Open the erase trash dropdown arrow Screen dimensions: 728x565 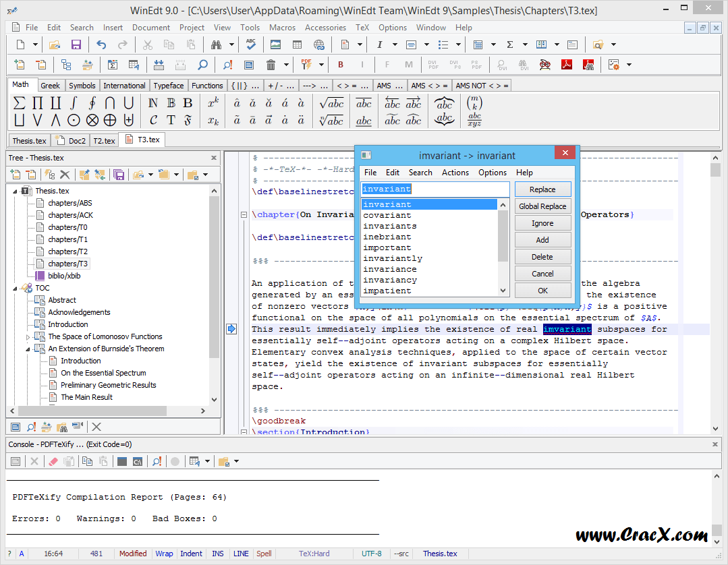(x=287, y=65)
